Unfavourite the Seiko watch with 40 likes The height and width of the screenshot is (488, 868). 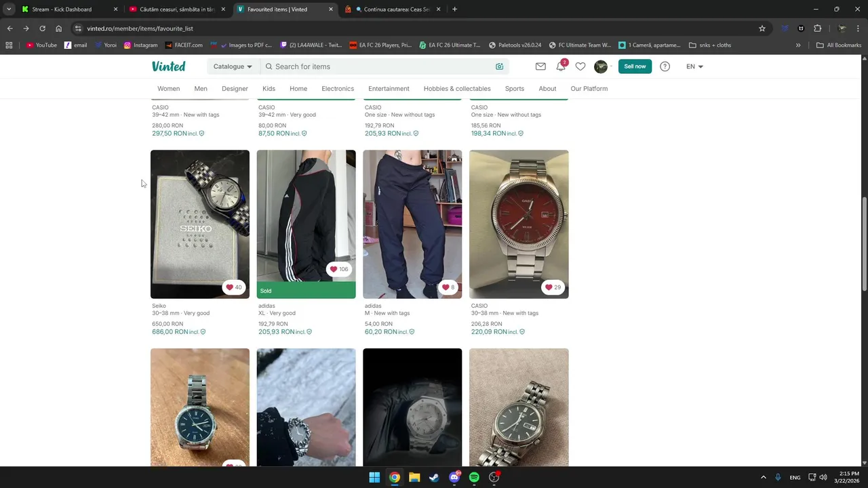(x=234, y=287)
